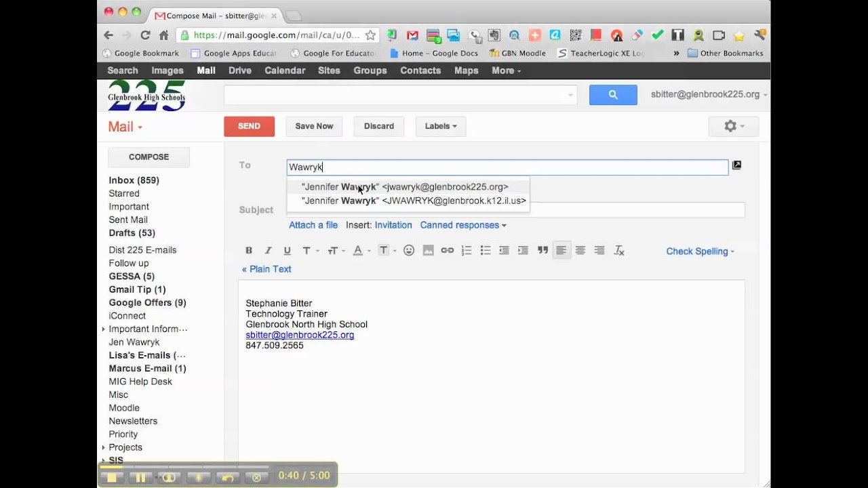Insert an Invitation

pos(393,225)
